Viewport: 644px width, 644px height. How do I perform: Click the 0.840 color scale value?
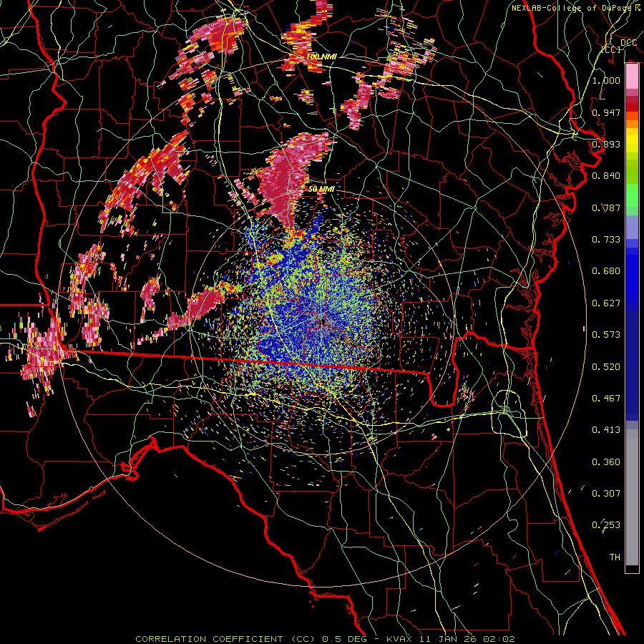click(606, 176)
